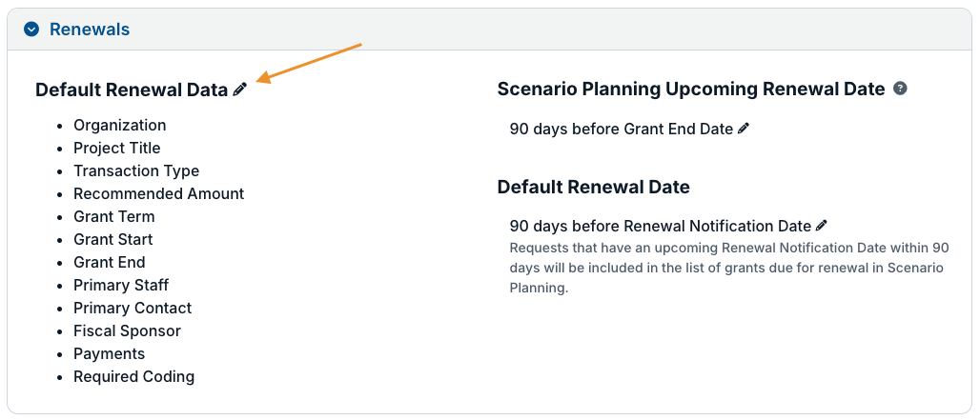Click Primary Contact list entry
This screenshot has width=980, height=420.
point(133,309)
